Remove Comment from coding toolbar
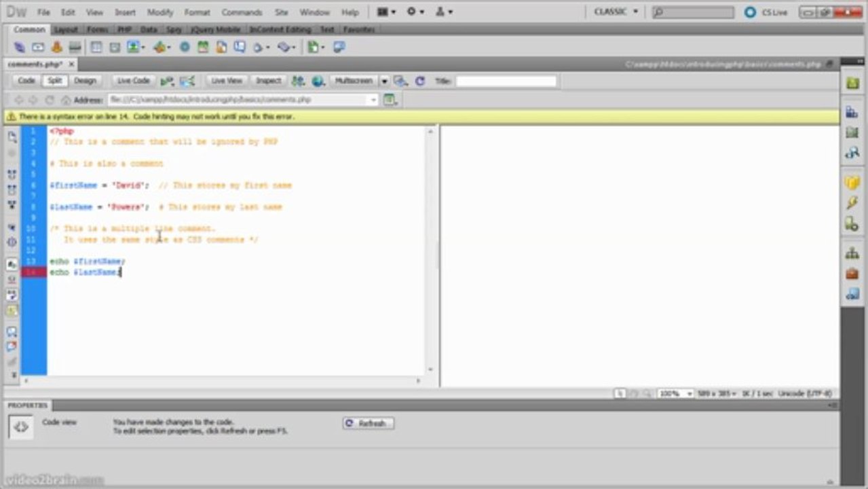The width and height of the screenshot is (868, 489). tap(12, 346)
